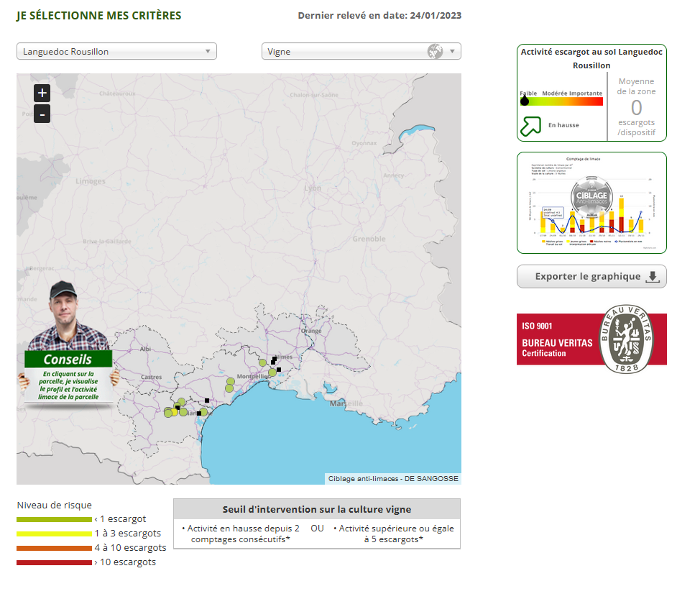Click the red '> 10 escargots' legend swatch
This screenshot has width=700, height=599.
tap(54, 562)
